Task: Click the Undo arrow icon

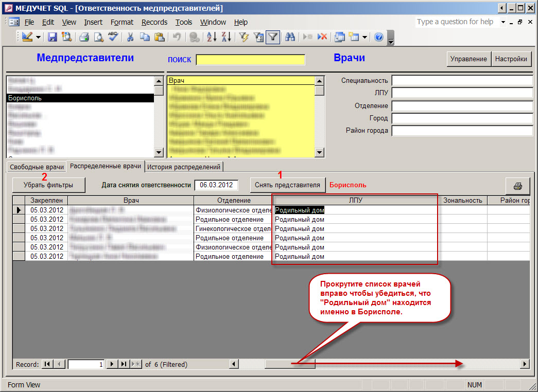Action: pos(177,37)
